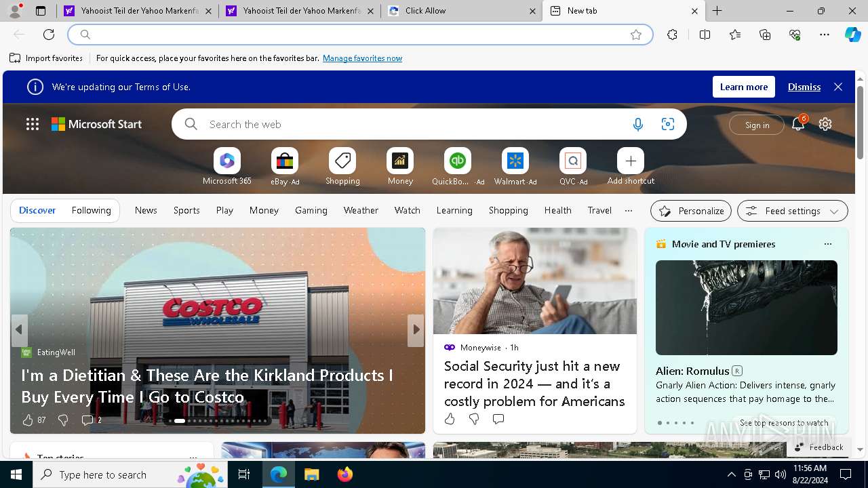
Task: Open the Gaming category
Action: click(x=311, y=210)
